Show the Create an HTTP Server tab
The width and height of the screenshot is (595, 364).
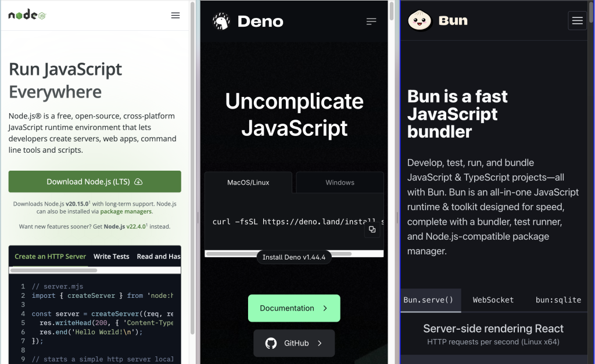click(x=50, y=257)
